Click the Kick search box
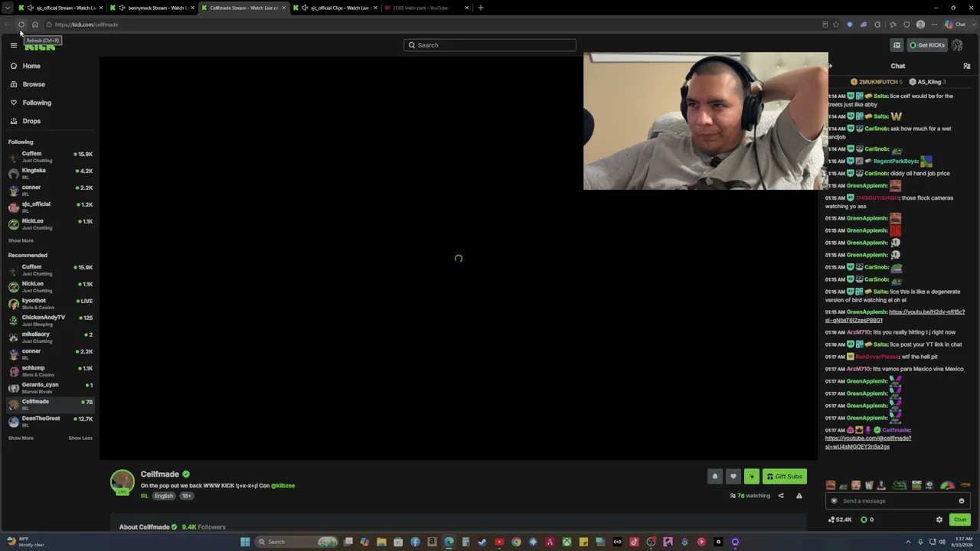Viewport: 980px width, 551px height. click(x=490, y=45)
